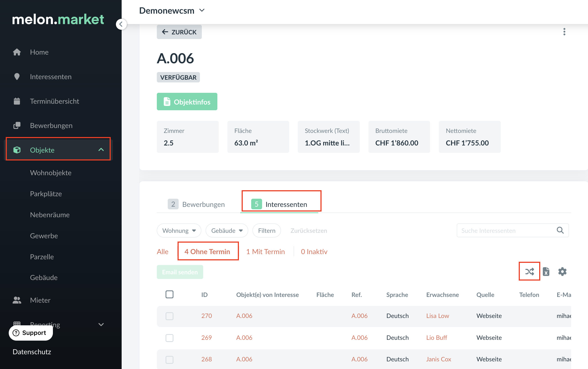Click the shuffle assign icon
The width and height of the screenshot is (588, 369).
[529, 271]
